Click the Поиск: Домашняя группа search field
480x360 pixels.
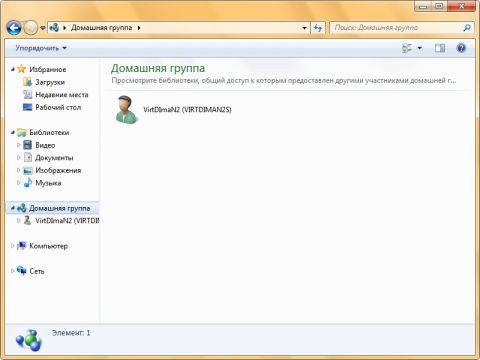(x=397, y=28)
